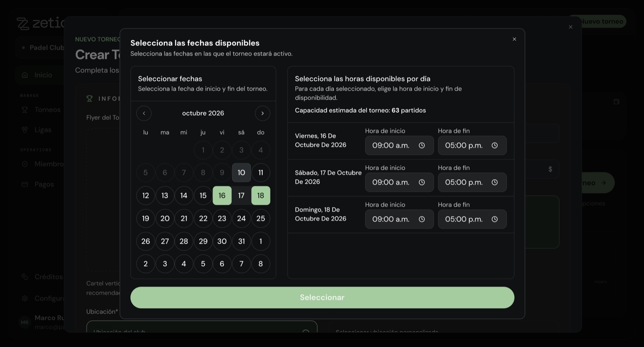
Task: Confirm dates with the Seleccionar button
Action: pos(322,297)
